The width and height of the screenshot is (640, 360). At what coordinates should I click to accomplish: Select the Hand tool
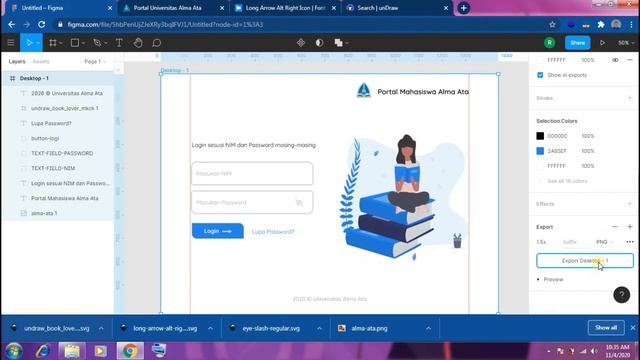(x=138, y=43)
